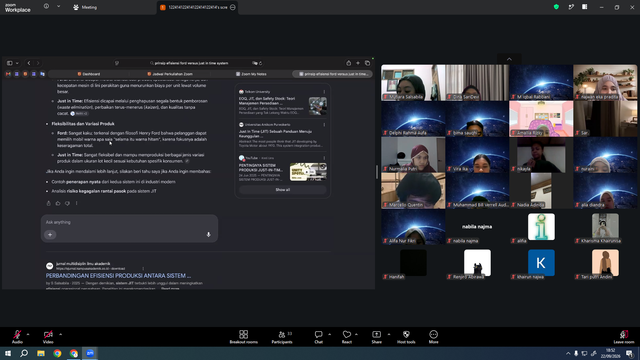Open 'PERBANDINGAN EFISIENSI PRODUKSI ANTARA SISTEM' link
640x360 pixels.
[118, 276]
